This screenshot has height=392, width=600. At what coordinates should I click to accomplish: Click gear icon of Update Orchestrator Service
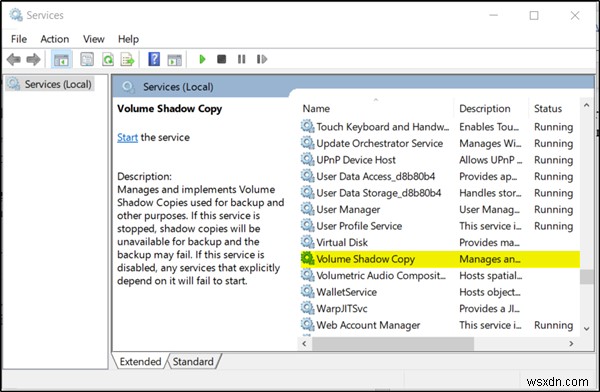pos(307,142)
